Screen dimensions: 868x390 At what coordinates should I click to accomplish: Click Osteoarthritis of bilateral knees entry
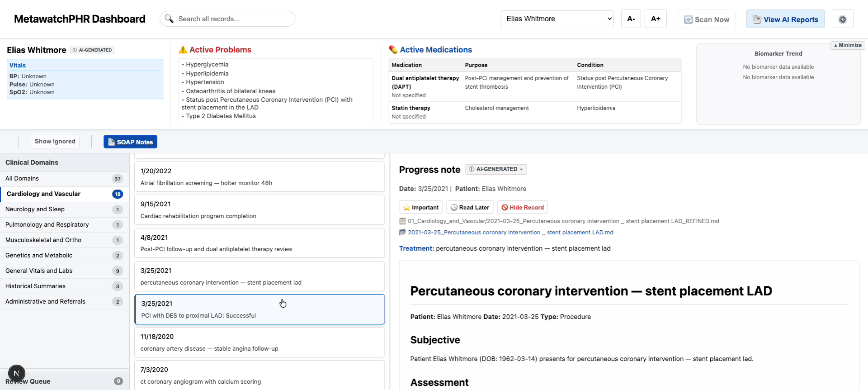(231, 91)
